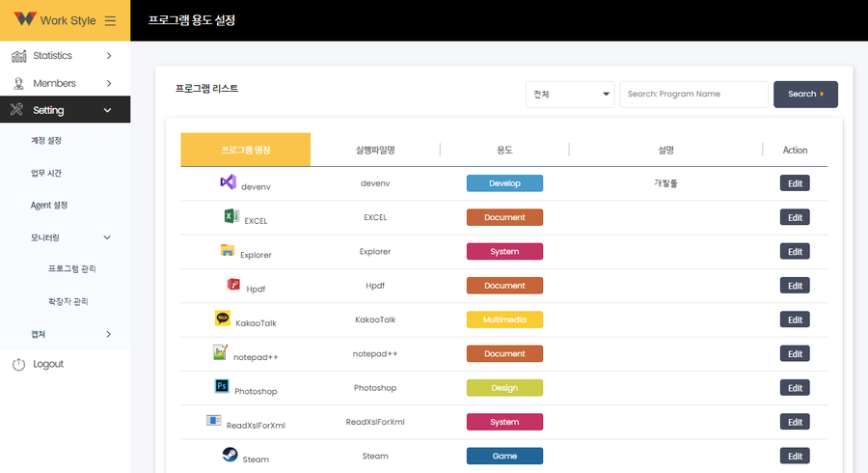Click the KakaoTalk program icon

click(223, 318)
